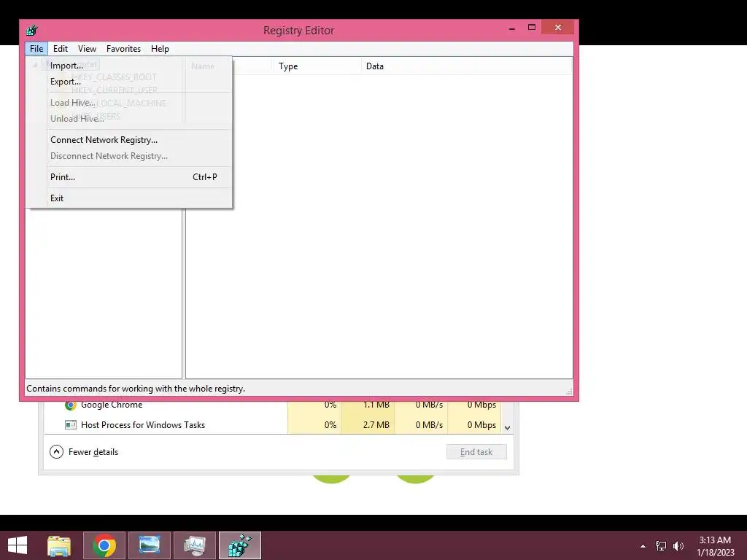Click the Host Process icon in Task Manager
The height and width of the screenshot is (560, 747).
(x=71, y=425)
